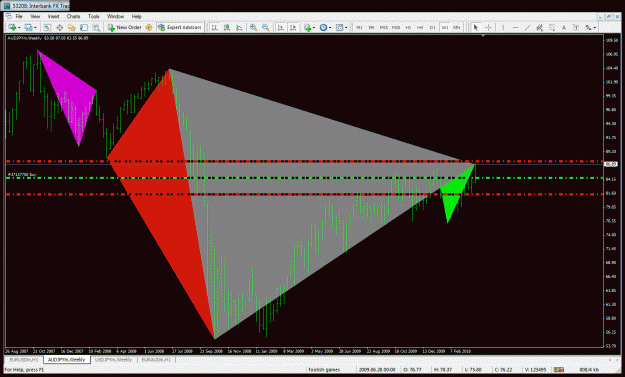Switch chart to Bar Chart mode
The image size is (625, 377).
point(214,27)
